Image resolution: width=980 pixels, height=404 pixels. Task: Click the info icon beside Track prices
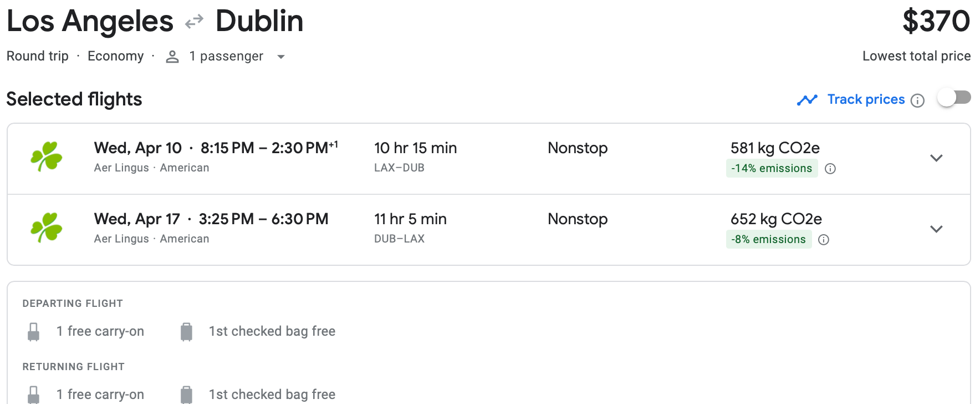point(918,100)
